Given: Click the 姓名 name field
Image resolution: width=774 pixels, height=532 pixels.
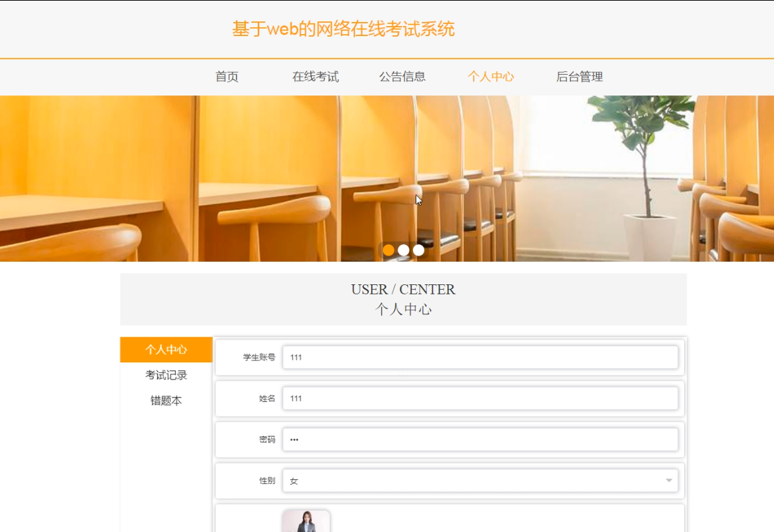Looking at the screenshot, I should [480, 398].
